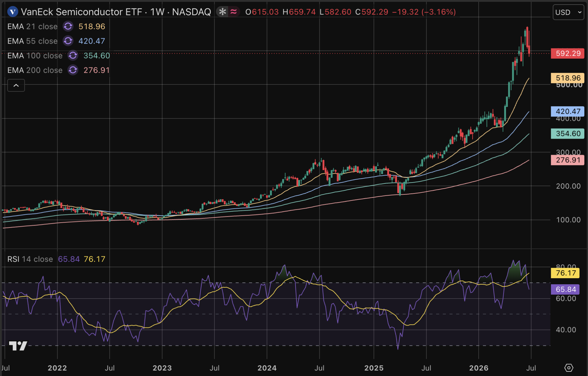Click the pink 276.91 price label
Image resolution: width=588 pixels, height=376 pixels.
[x=568, y=160]
